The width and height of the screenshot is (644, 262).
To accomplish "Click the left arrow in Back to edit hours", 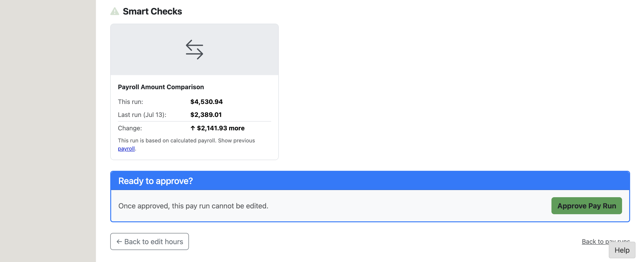I will click(119, 241).
